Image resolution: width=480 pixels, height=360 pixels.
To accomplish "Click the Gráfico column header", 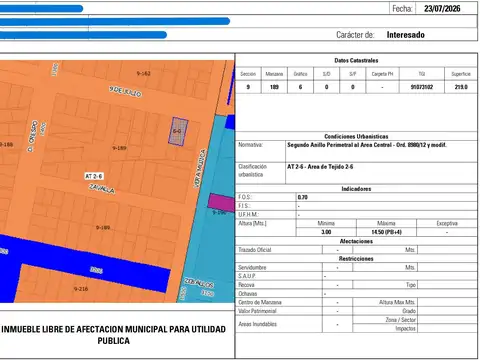I will point(300,74).
